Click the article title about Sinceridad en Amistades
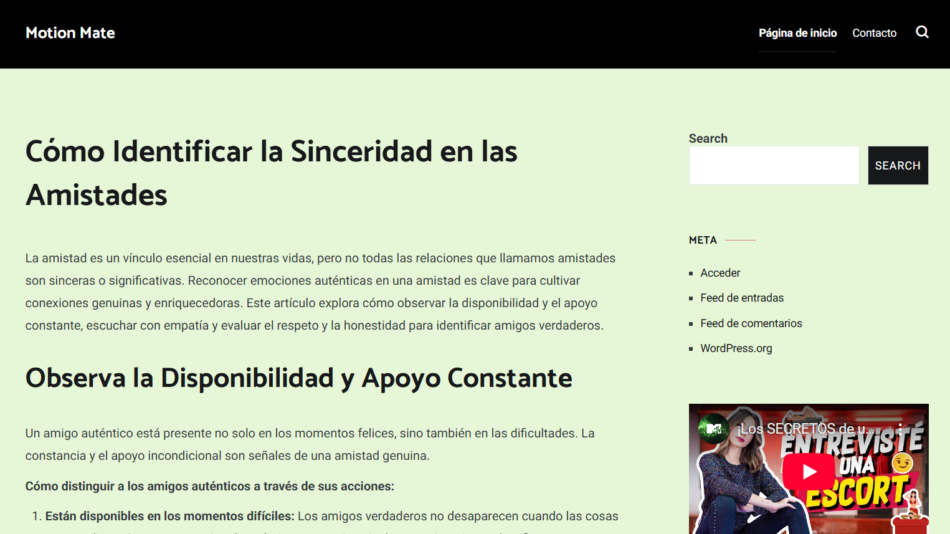Screen dimensions: 950x534 (271, 172)
